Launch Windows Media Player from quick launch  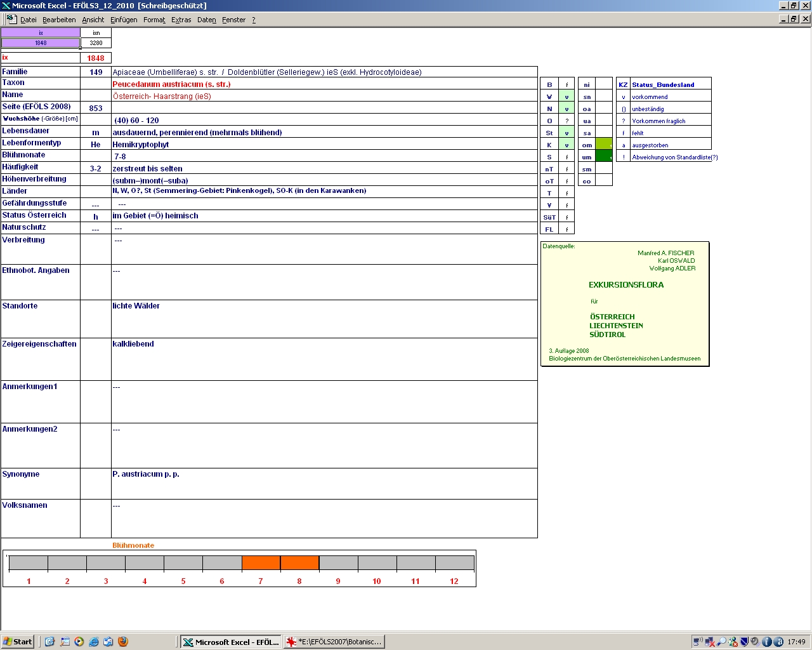pos(79,642)
